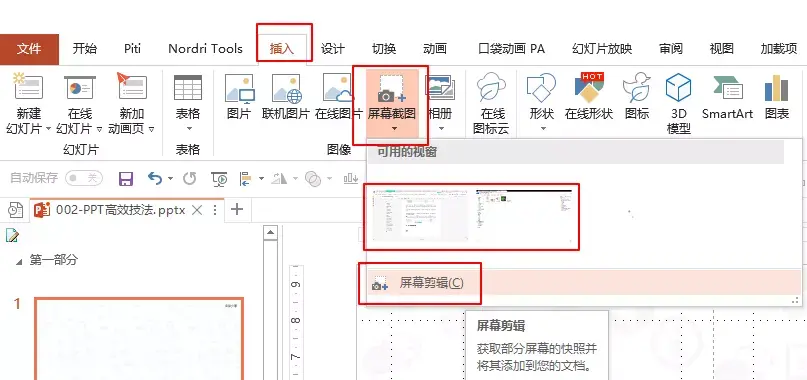Viewport: 807px width, 380px height.
Task: Expand the 屏幕截图 dropdown arrow
Action: pos(394,129)
